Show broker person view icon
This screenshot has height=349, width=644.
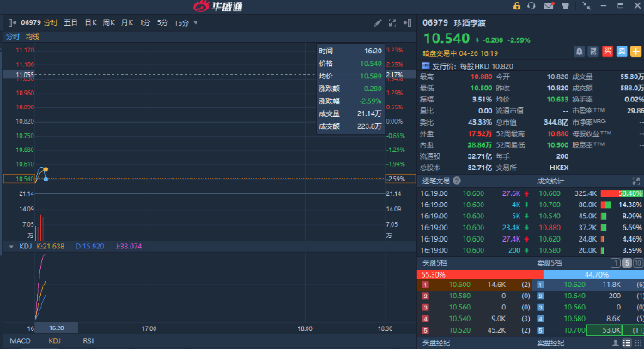(x=616, y=342)
